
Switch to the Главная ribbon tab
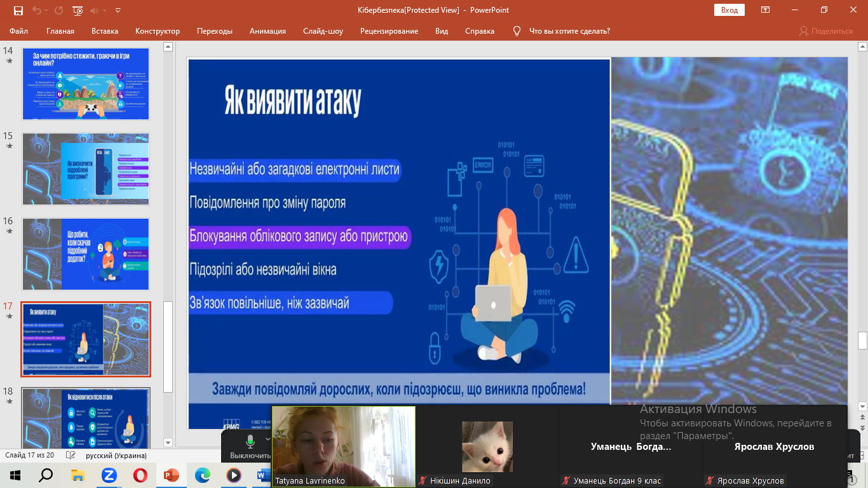pyautogui.click(x=60, y=31)
